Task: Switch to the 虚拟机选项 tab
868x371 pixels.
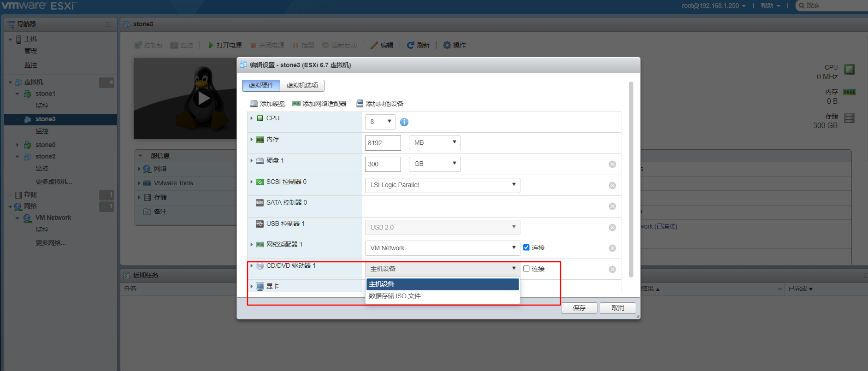Action: pos(302,86)
